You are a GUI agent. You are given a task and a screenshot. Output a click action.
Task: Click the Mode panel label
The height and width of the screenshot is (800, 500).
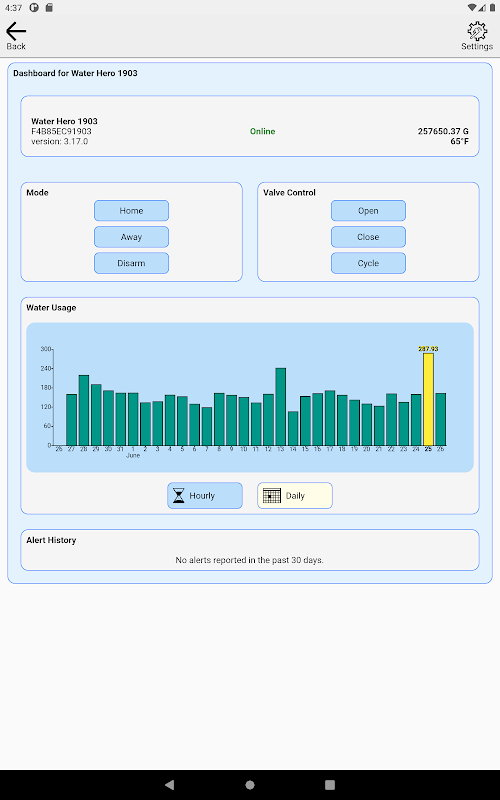pos(37,192)
